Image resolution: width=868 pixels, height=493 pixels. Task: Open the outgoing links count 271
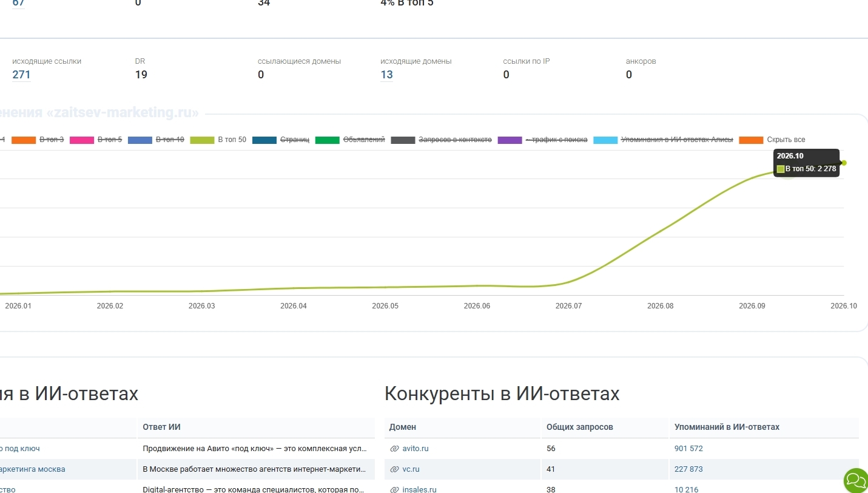point(21,75)
